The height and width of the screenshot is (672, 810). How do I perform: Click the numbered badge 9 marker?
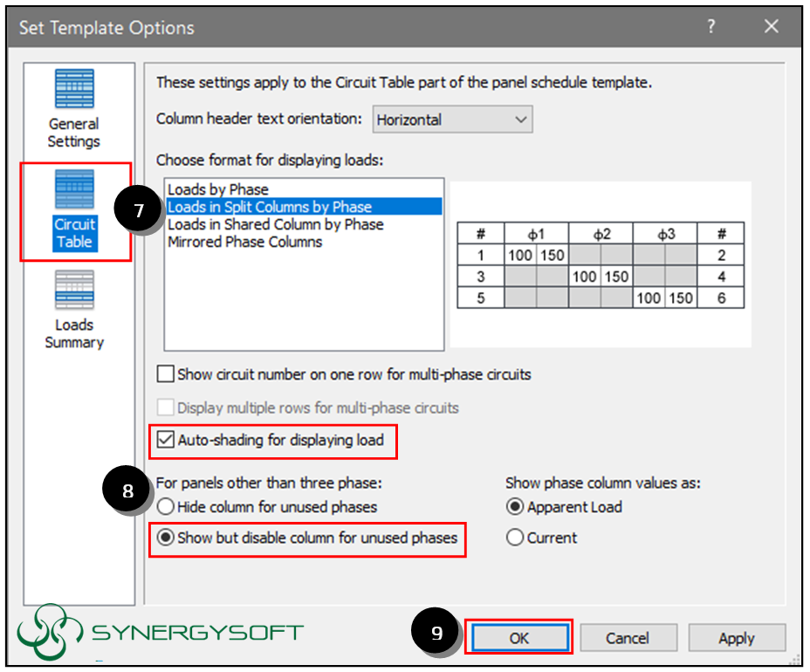pos(434,631)
